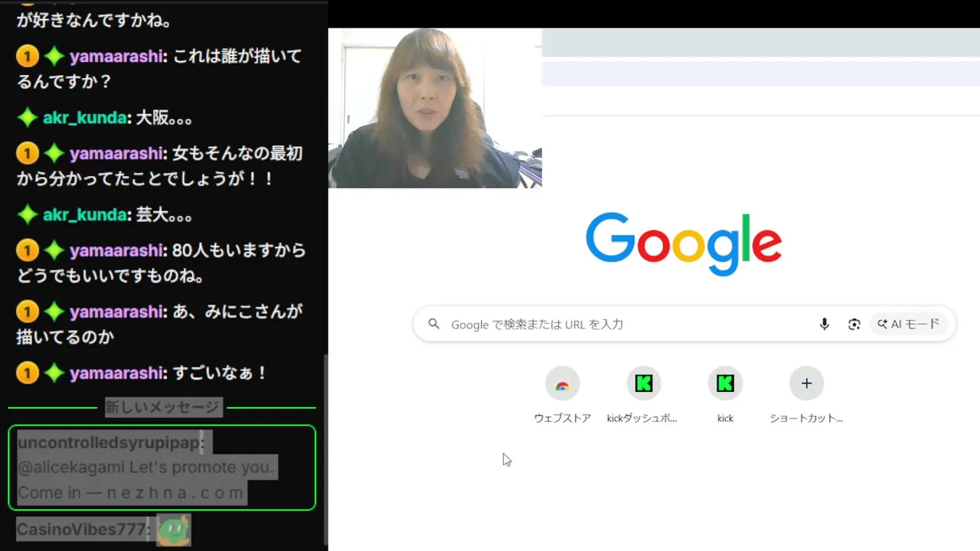
Task: Click the CasinoVibes777 emote image
Action: tap(173, 530)
